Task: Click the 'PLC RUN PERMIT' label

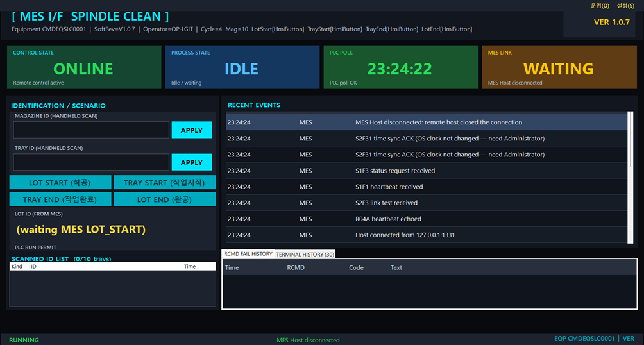Action: 35,248
